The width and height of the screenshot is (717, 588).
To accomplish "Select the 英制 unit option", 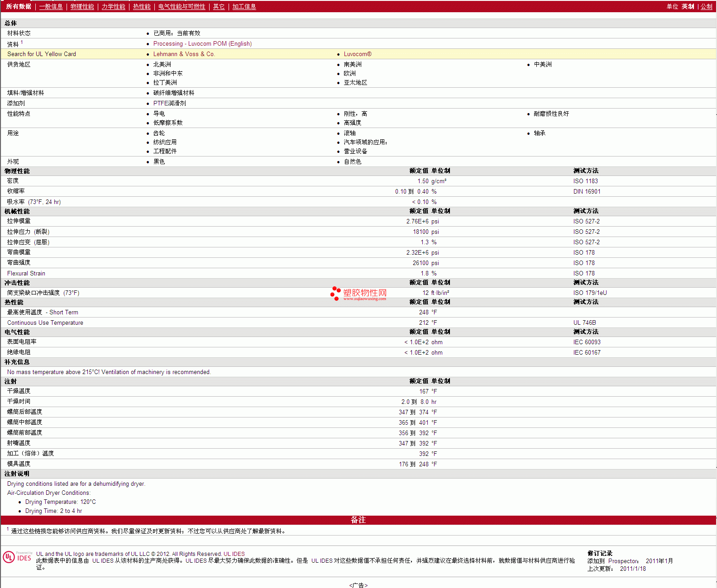I will [x=688, y=6].
